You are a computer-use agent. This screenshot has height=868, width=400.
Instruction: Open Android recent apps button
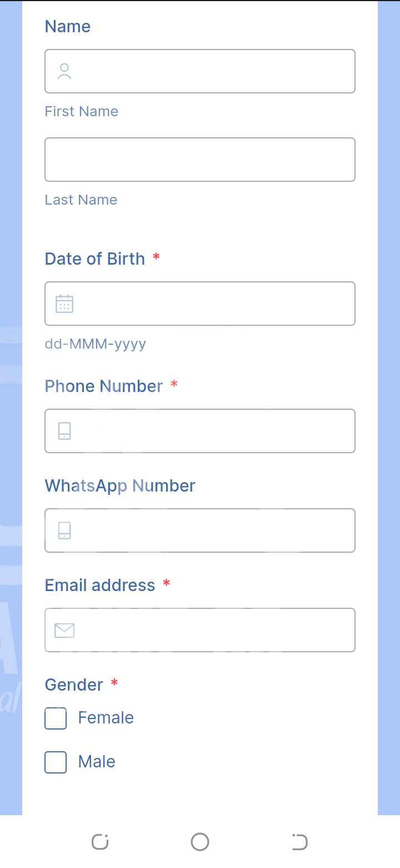100,842
